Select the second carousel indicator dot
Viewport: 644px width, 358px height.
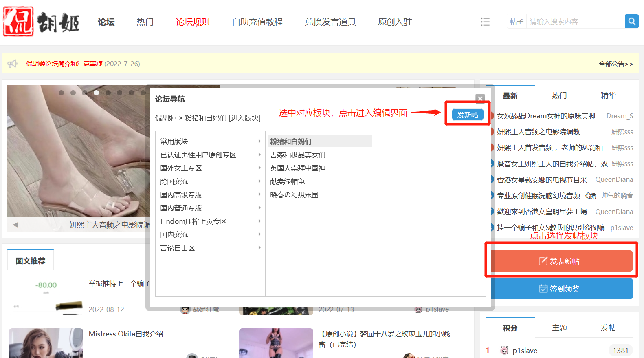pyautogui.click(x=73, y=93)
